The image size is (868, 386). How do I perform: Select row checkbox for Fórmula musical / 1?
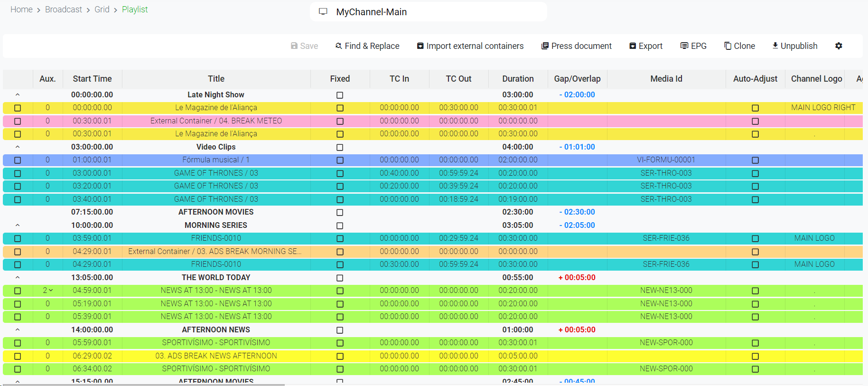18,160
